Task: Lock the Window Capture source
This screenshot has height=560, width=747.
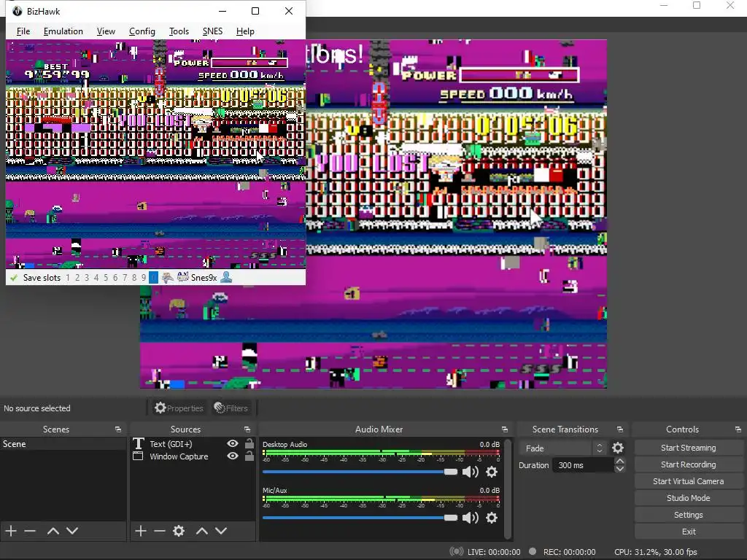Action: tap(249, 456)
